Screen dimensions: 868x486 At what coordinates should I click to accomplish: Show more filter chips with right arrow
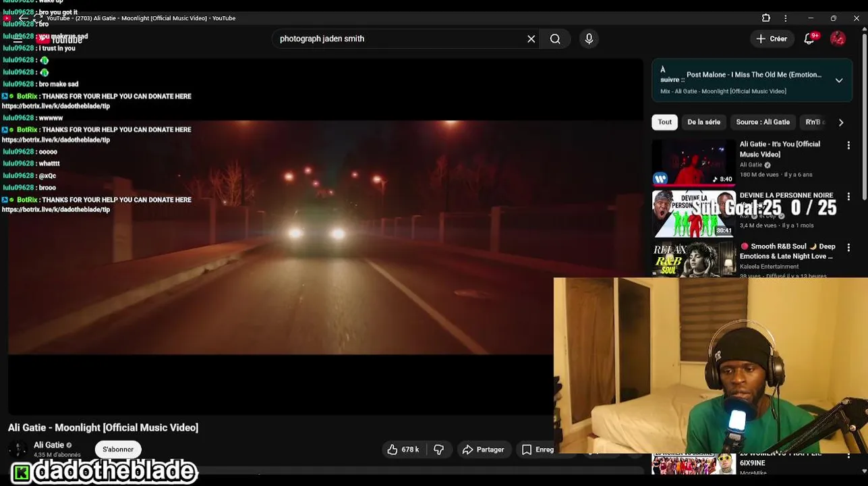point(841,122)
